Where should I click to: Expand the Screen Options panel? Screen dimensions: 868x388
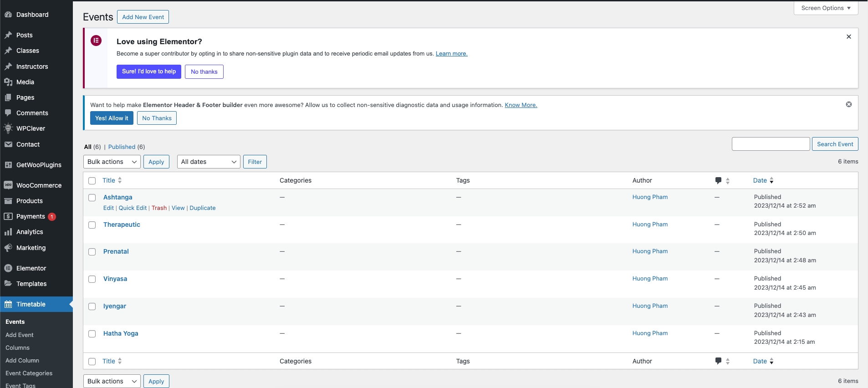pos(825,8)
